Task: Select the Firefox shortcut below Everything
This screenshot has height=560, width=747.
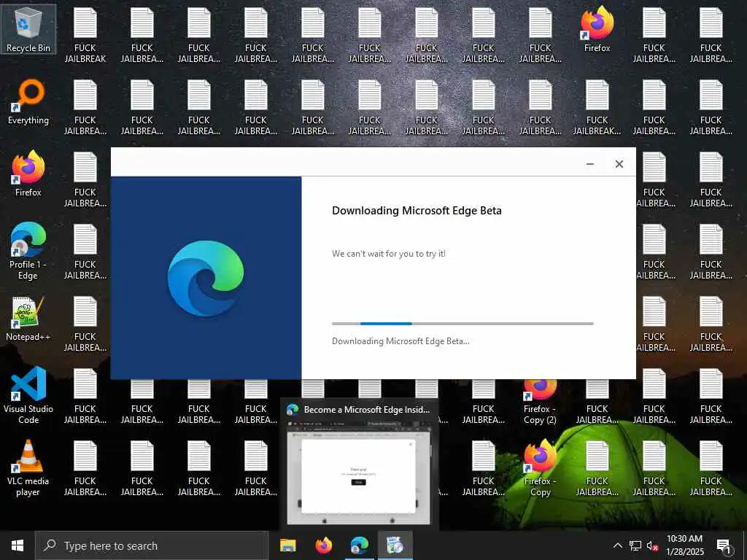Action: click(x=28, y=174)
